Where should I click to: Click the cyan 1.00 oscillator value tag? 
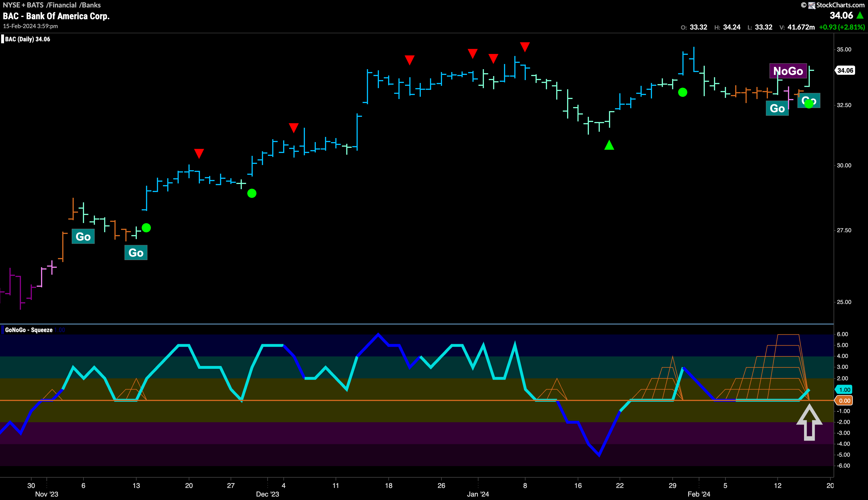pyautogui.click(x=844, y=390)
